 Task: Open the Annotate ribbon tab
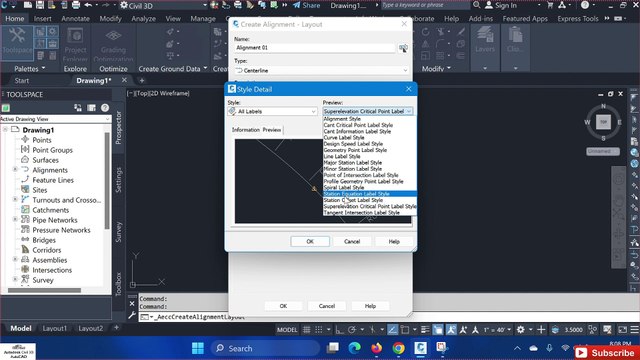(76, 18)
